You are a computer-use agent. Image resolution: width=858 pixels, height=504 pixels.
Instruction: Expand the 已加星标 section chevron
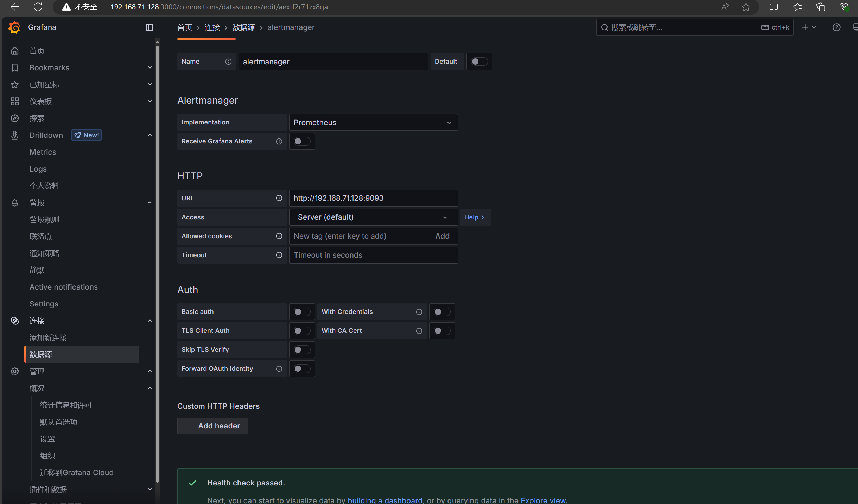(150, 85)
